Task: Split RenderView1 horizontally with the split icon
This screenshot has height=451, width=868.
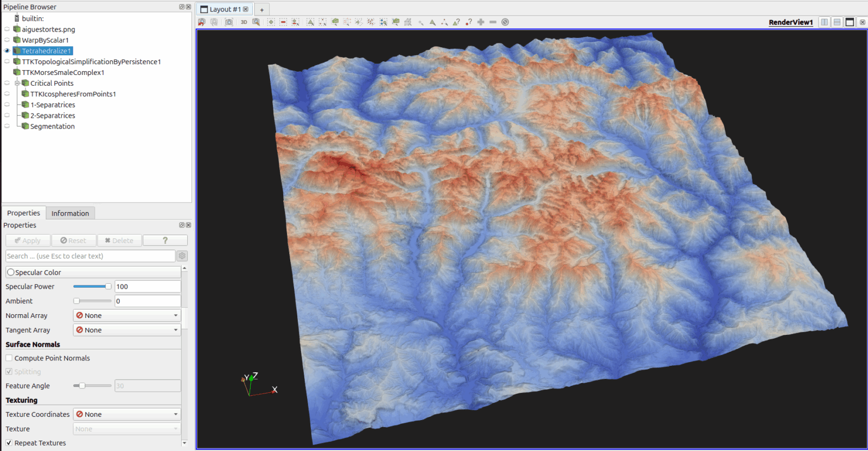Action: pos(825,22)
